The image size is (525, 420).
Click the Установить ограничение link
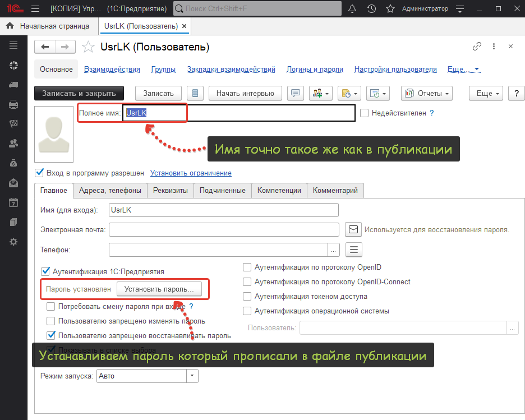pos(191,173)
